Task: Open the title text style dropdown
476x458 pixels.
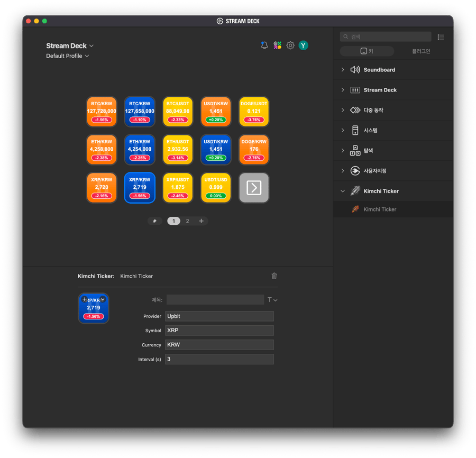Action: click(272, 300)
